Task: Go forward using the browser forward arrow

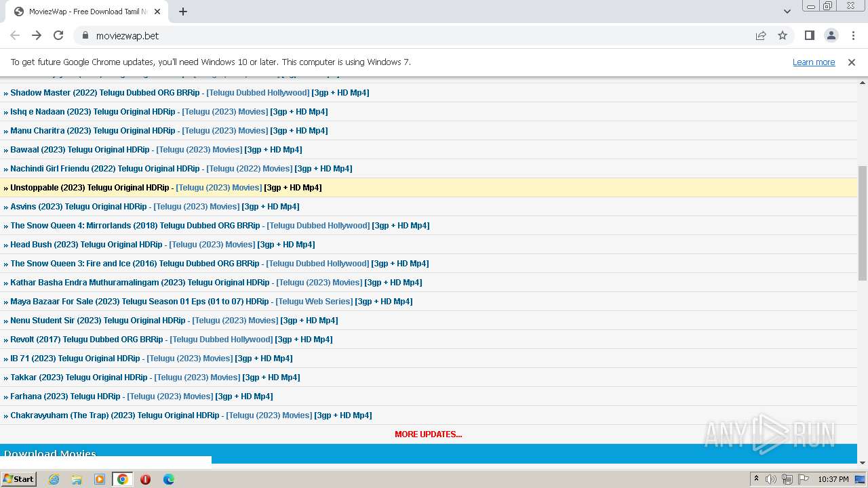Action: pos(37,35)
